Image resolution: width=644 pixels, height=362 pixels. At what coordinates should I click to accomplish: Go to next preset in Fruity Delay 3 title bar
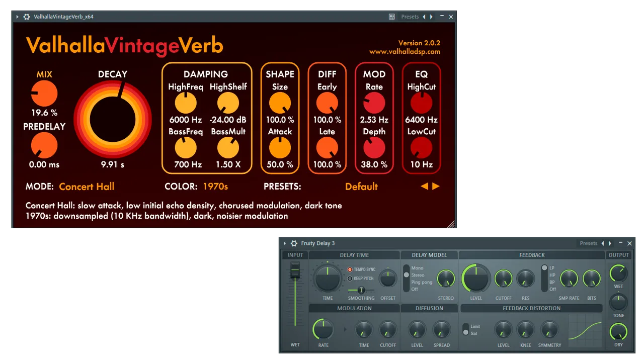click(x=610, y=243)
